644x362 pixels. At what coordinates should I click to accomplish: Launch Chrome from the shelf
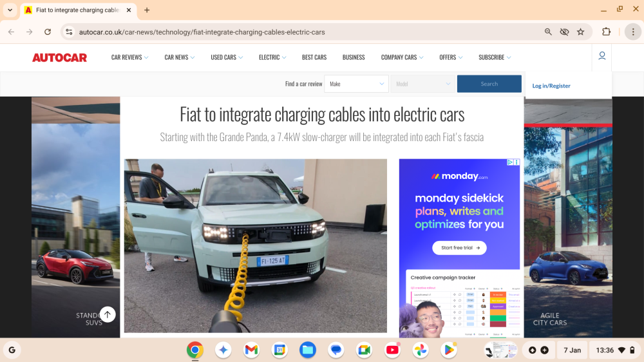coord(194,350)
